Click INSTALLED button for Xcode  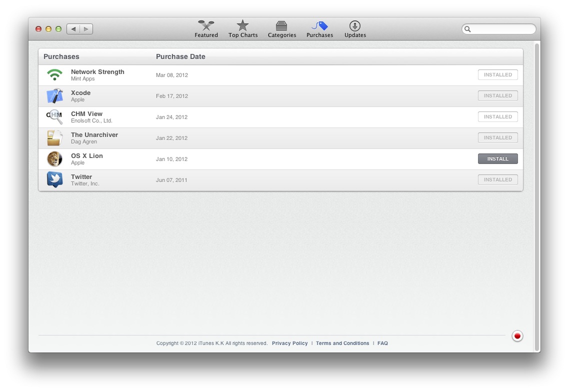pos(498,96)
